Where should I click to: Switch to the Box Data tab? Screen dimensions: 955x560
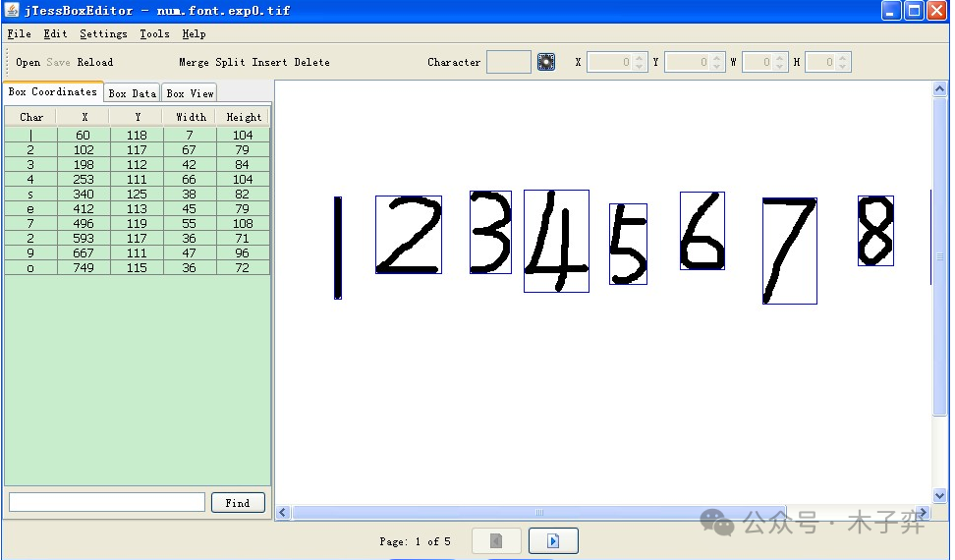pos(132,93)
